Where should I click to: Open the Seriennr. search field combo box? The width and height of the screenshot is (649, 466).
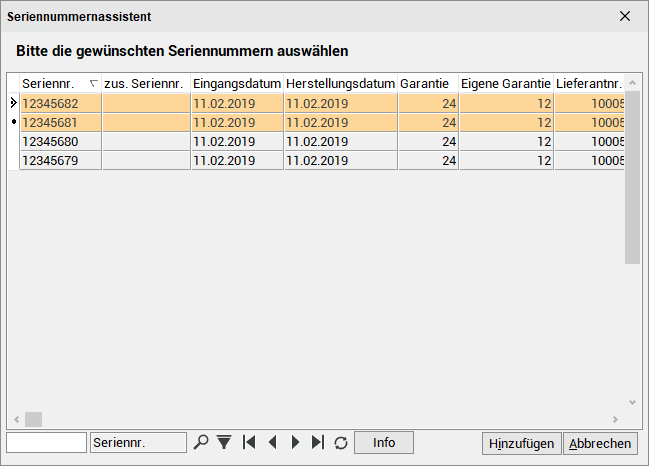(138, 443)
